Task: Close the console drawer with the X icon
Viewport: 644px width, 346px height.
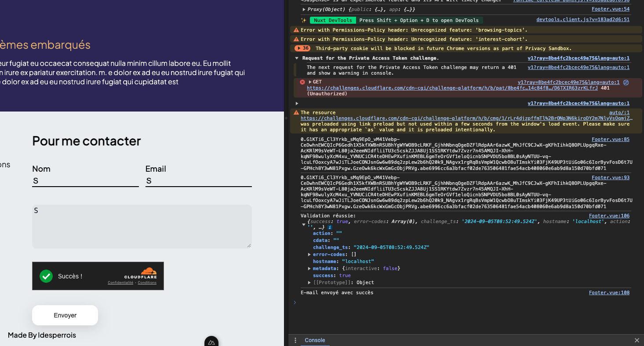Action: [x=637, y=340]
